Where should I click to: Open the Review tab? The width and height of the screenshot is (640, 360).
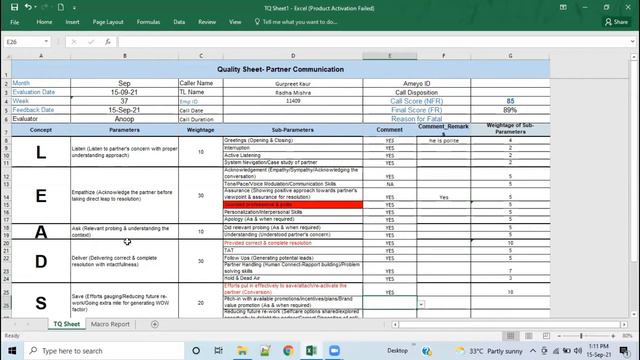pos(207,22)
